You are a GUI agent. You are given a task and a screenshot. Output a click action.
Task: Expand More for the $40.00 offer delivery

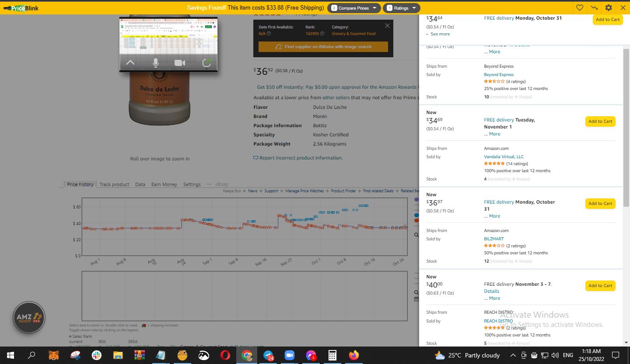[494, 298]
